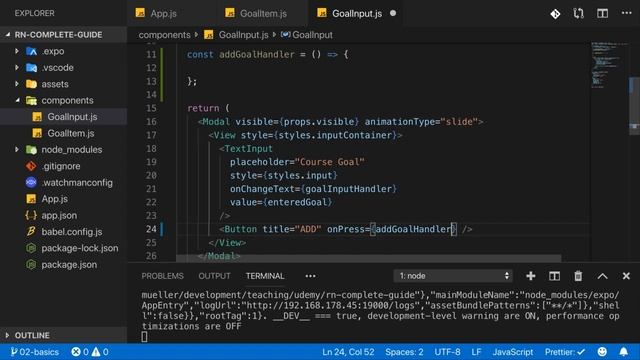Click the .gitignore git icon
Image resolution: width=640 pixels, height=360 pixels.
31,166
